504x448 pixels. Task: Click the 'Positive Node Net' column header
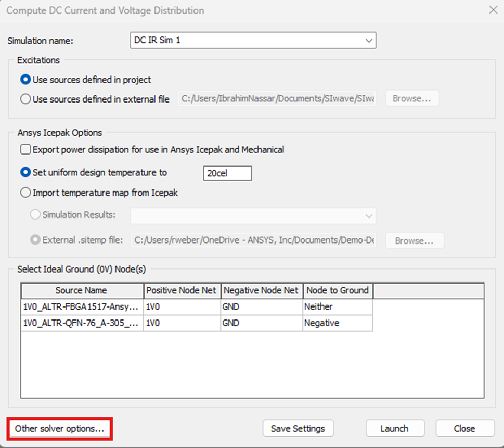pos(182,290)
